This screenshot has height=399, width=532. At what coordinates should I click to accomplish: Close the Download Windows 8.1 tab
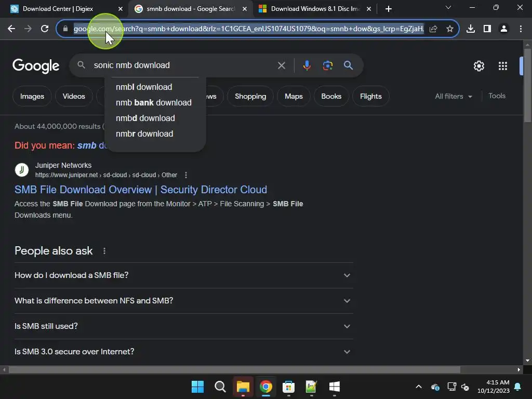(369, 9)
